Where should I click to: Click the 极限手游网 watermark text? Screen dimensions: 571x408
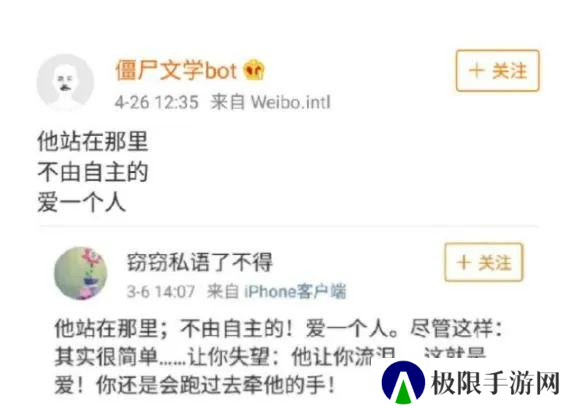pos(496,383)
